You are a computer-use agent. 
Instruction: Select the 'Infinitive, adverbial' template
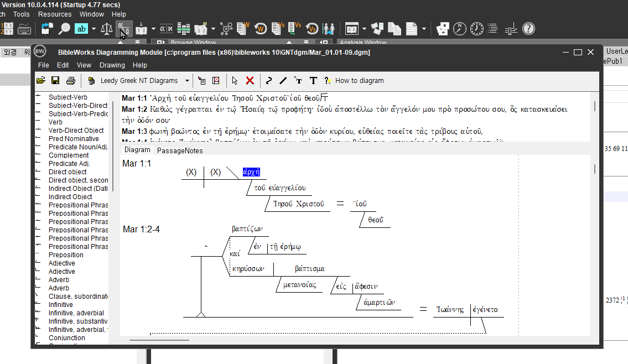point(76,313)
